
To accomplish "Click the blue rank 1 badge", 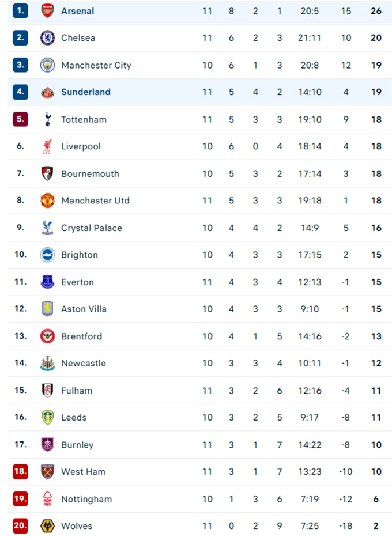I will pos(20,11).
